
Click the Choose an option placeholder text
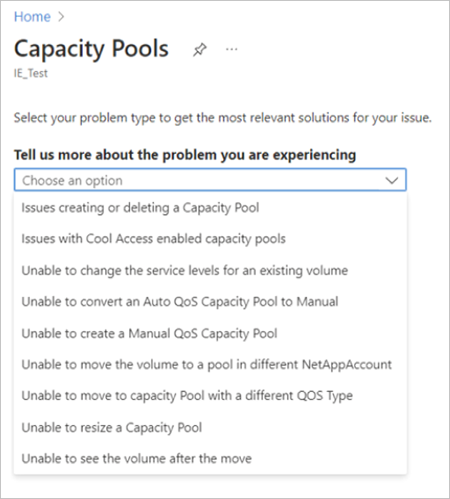click(x=72, y=181)
